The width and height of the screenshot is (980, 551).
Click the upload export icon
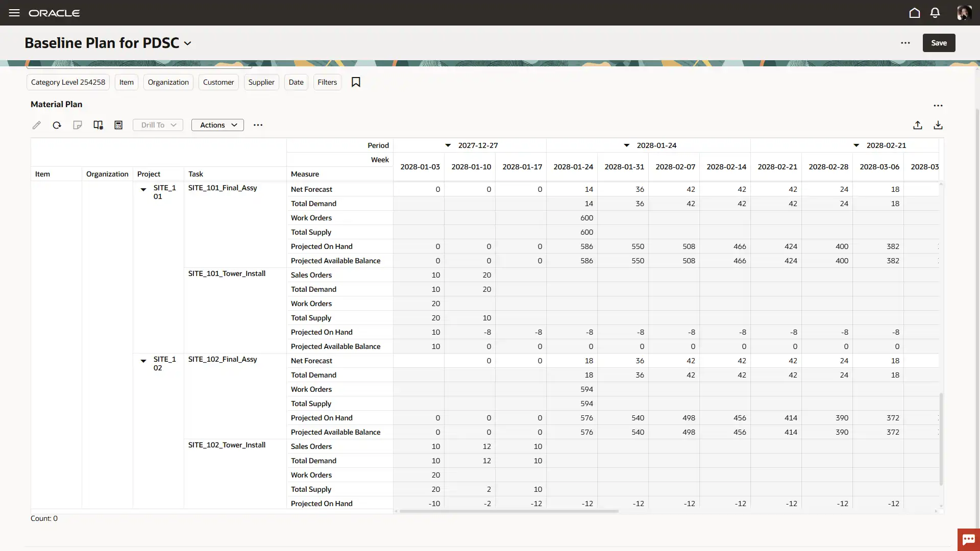pyautogui.click(x=917, y=125)
